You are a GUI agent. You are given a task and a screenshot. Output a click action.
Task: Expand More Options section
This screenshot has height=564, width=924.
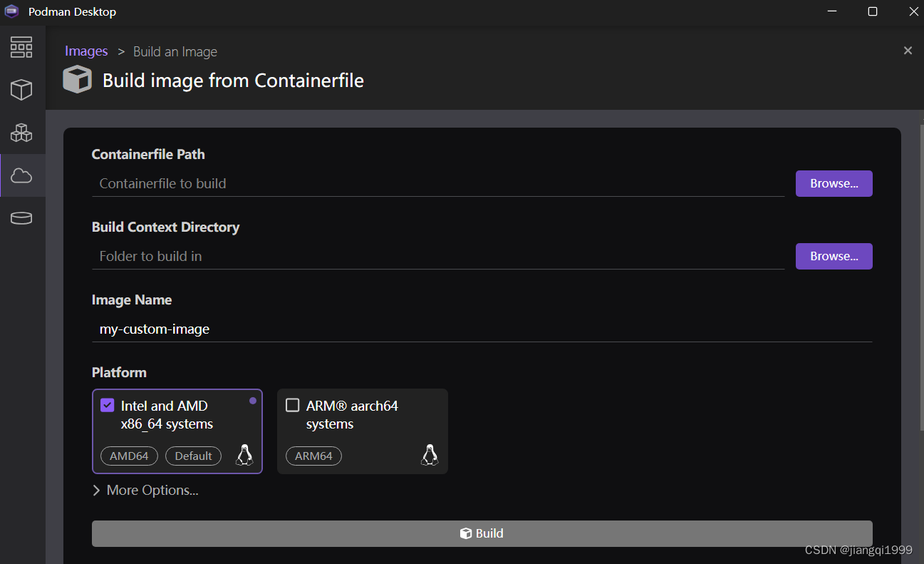[x=145, y=491]
